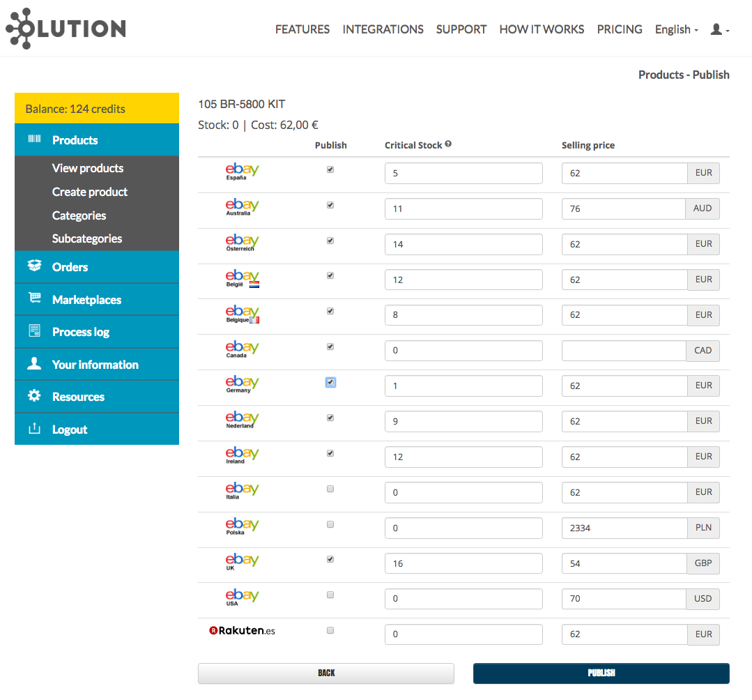This screenshot has height=700, width=752.
Task: Open the Products sidebar section
Action: click(97, 139)
